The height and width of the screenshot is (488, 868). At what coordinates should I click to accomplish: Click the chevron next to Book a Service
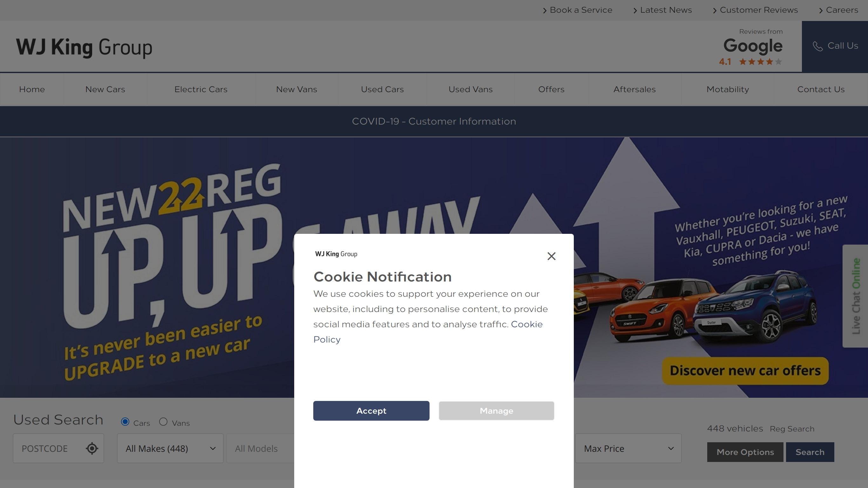pyautogui.click(x=545, y=11)
